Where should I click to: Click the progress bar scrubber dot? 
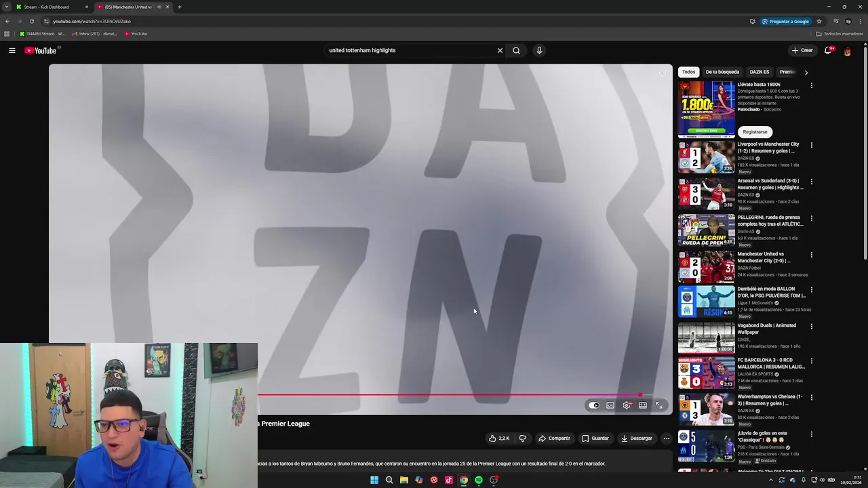(x=639, y=394)
